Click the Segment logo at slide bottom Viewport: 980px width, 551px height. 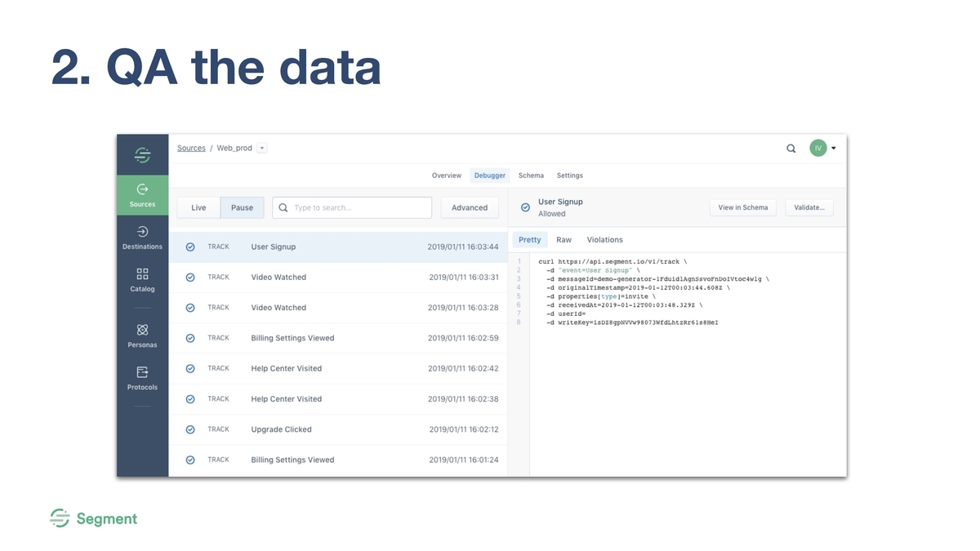(93, 518)
